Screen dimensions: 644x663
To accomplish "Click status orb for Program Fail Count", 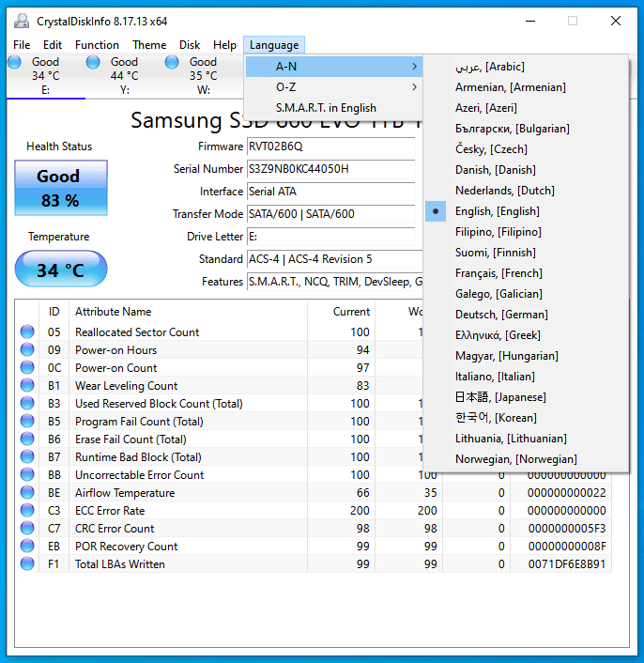I will click(27, 421).
